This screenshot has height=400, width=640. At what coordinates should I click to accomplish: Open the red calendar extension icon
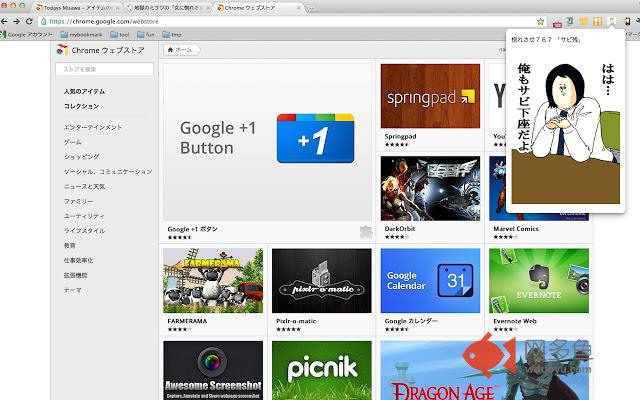(x=557, y=22)
